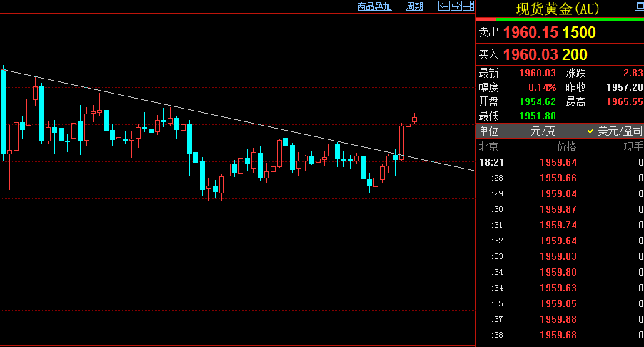Click the 价格 column header
This screenshot has width=644, height=347.
pyautogui.click(x=566, y=146)
